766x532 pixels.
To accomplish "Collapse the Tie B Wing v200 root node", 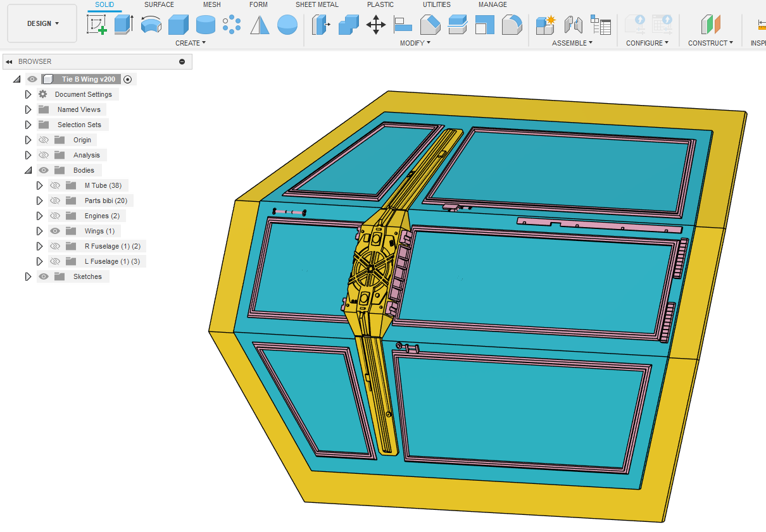I will [16, 79].
